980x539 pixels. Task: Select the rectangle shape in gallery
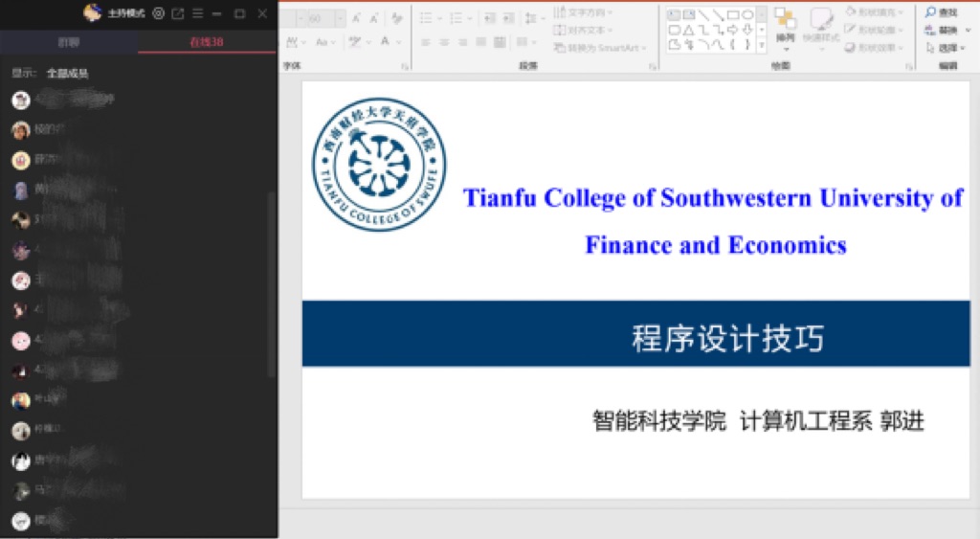click(x=733, y=14)
